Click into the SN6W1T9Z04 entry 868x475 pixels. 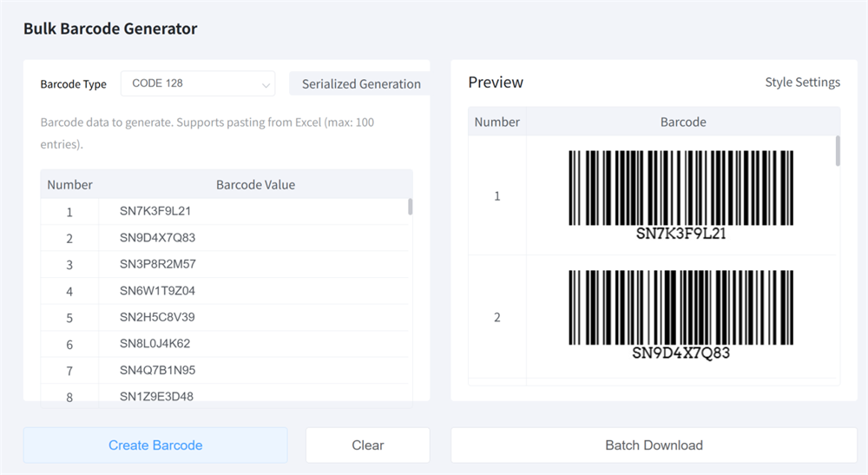[x=157, y=291]
